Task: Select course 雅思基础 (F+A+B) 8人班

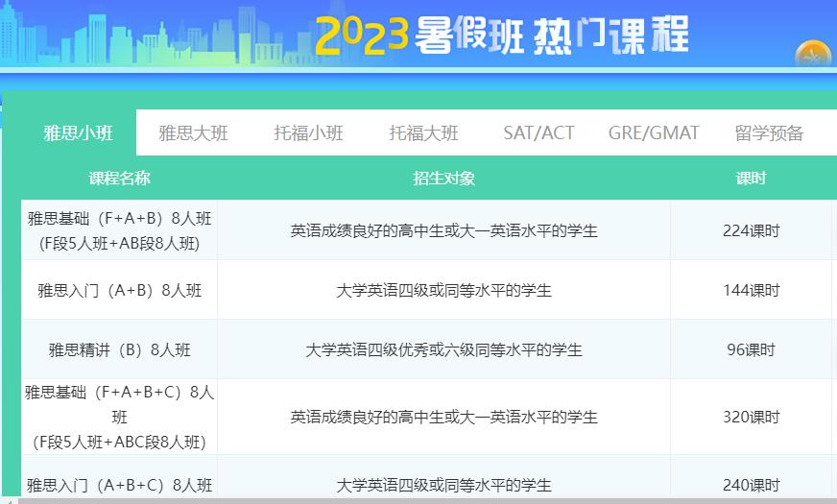Action: pyautogui.click(x=120, y=230)
